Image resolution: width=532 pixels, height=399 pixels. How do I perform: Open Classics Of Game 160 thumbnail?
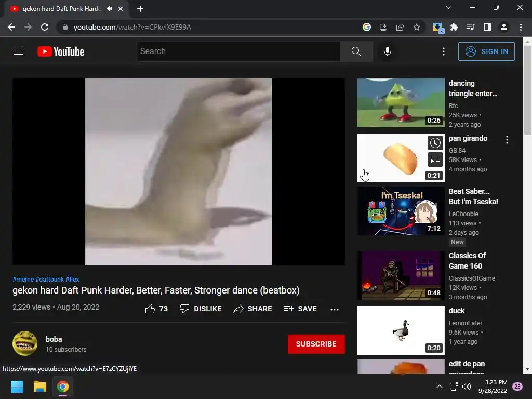(401, 275)
